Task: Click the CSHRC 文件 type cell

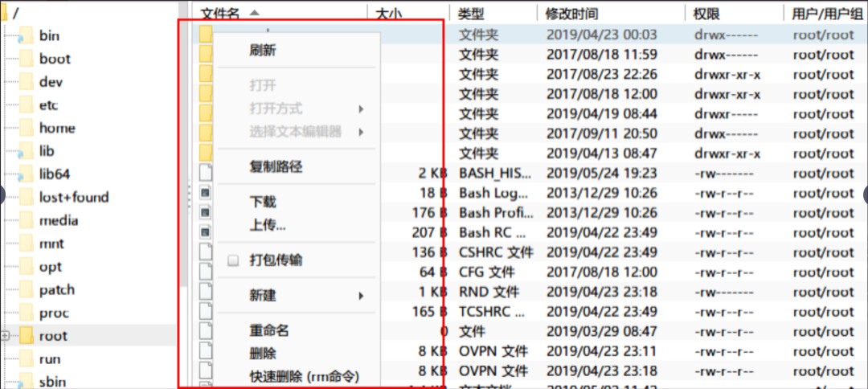Action: [x=496, y=252]
